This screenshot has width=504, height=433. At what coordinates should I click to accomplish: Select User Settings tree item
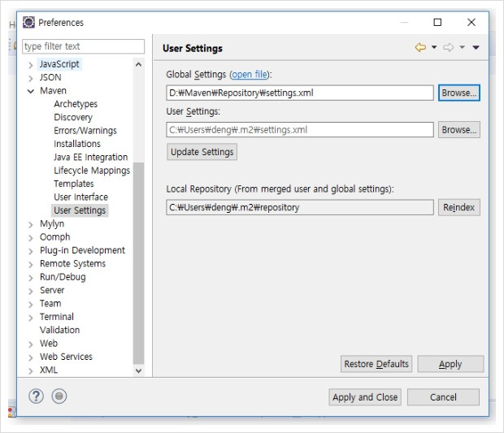click(80, 210)
